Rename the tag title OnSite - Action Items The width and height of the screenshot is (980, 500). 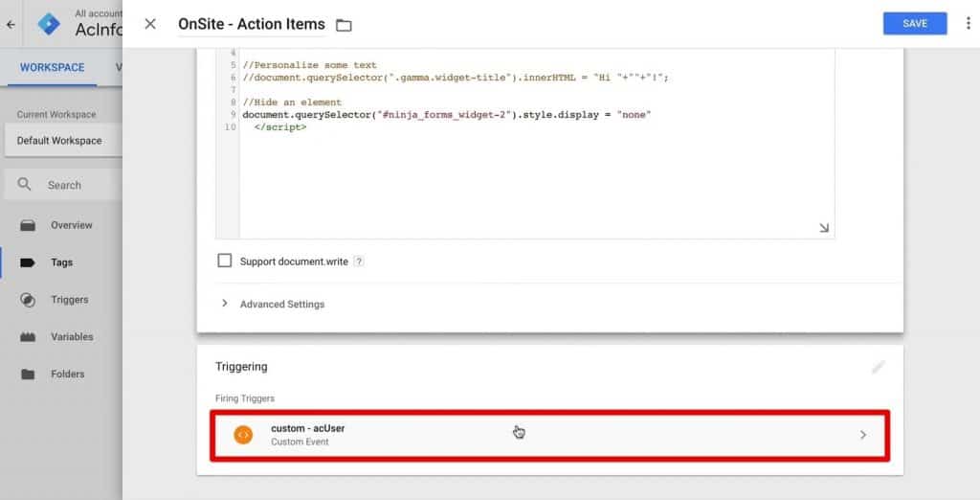coord(252,24)
